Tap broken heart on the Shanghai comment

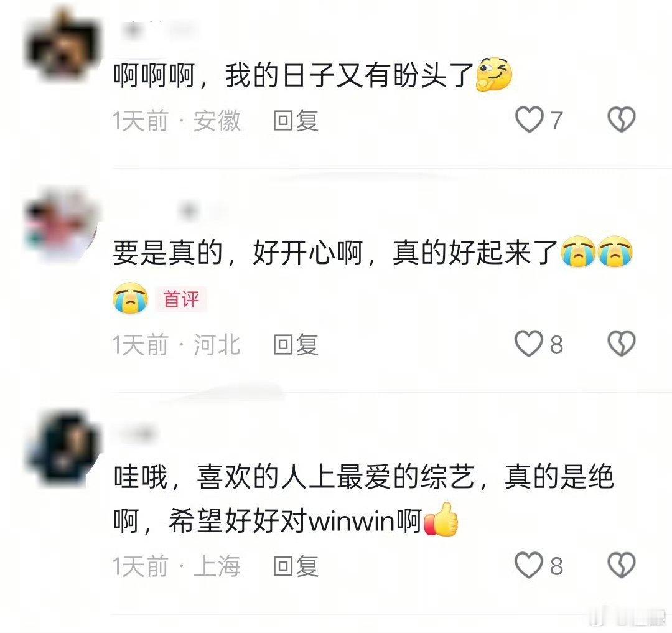pyautogui.click(x=622, y=565)
